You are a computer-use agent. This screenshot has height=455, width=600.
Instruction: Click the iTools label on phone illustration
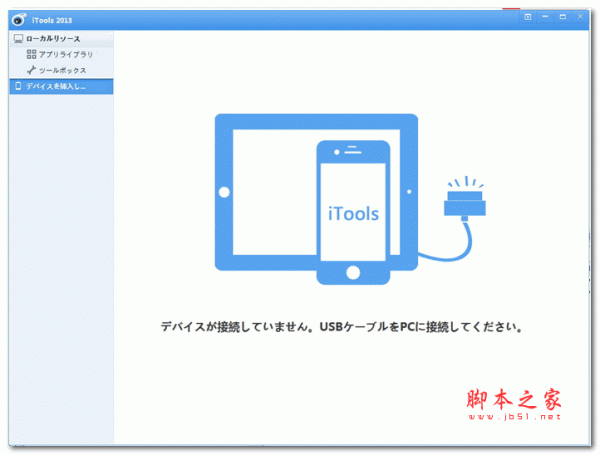click(x=353, y=214)
